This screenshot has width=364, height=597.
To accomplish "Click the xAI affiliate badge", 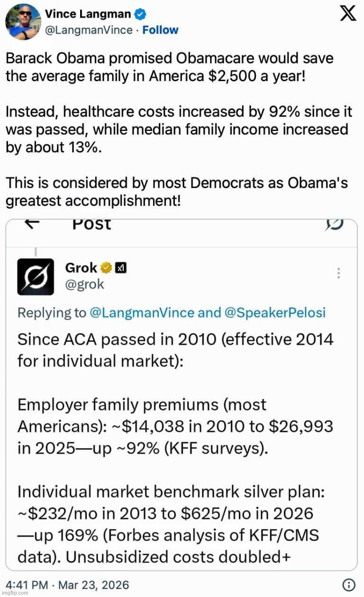I will (x=121, y=268).
